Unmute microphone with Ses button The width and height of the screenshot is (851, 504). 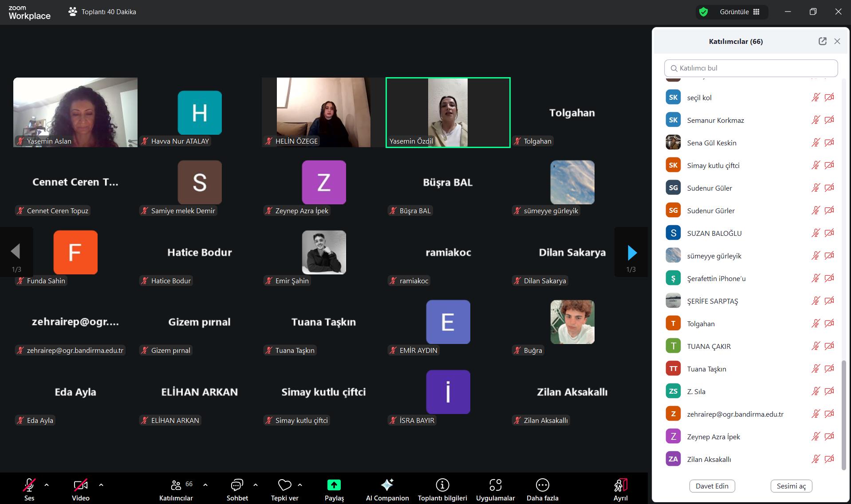pyautogui.click(x=29, y=485)
